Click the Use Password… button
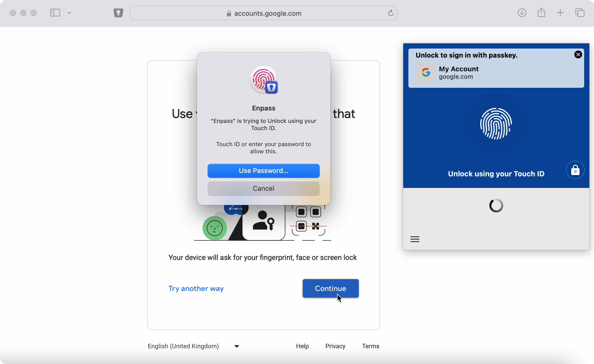 264,171
